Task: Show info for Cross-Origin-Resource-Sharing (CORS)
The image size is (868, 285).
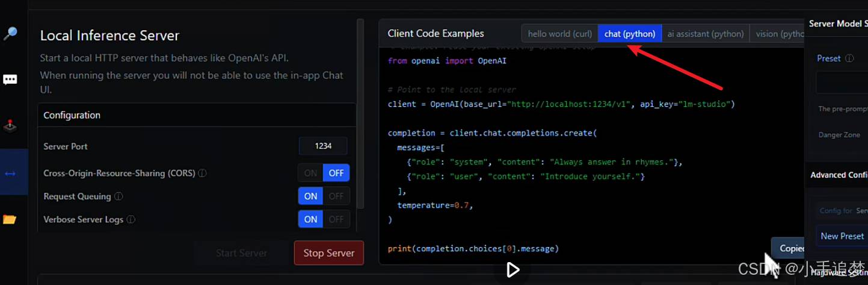Action: coord(203,174)
